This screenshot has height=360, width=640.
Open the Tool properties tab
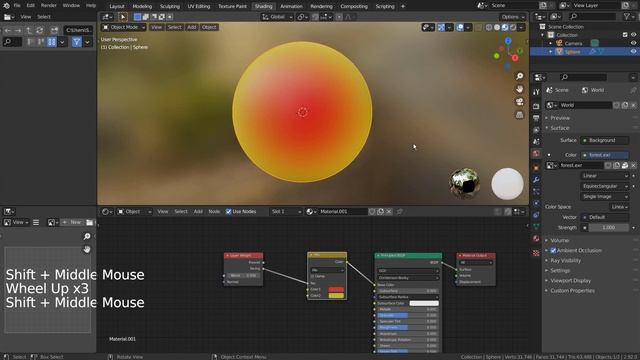click(x=536, y=92)
